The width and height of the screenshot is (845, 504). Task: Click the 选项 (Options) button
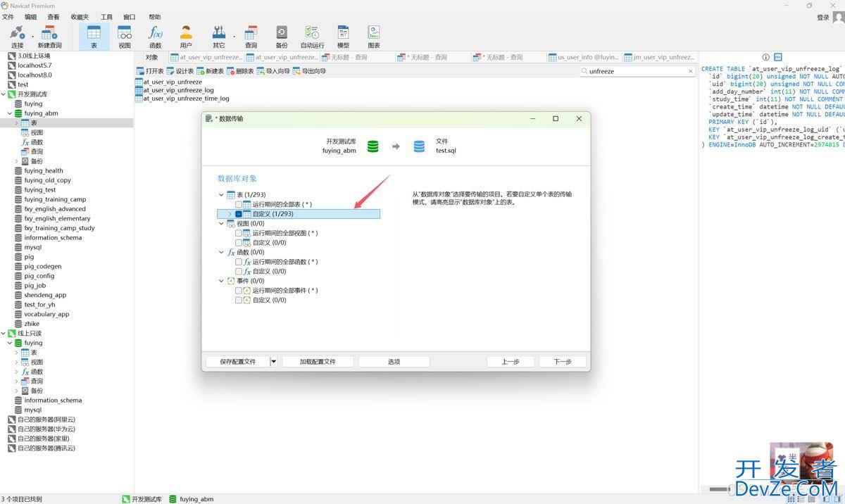(x=394, y=362)
